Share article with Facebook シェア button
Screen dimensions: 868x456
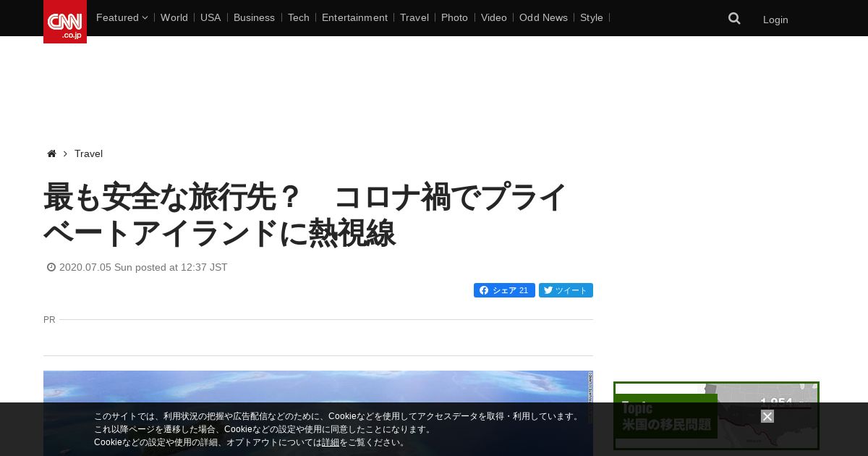(x=504, y=290)
